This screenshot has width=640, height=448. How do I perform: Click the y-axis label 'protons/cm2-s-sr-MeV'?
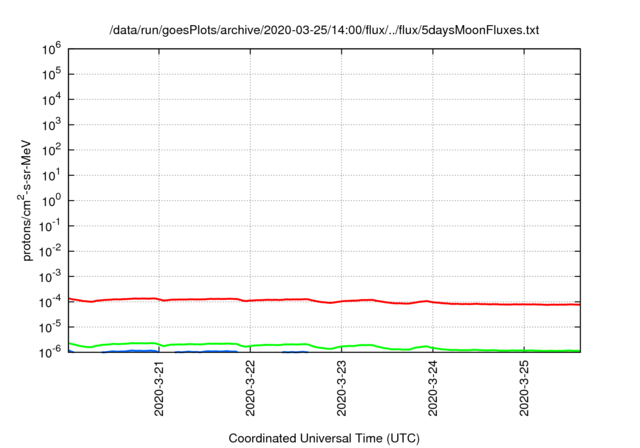(x=26, y=200)
